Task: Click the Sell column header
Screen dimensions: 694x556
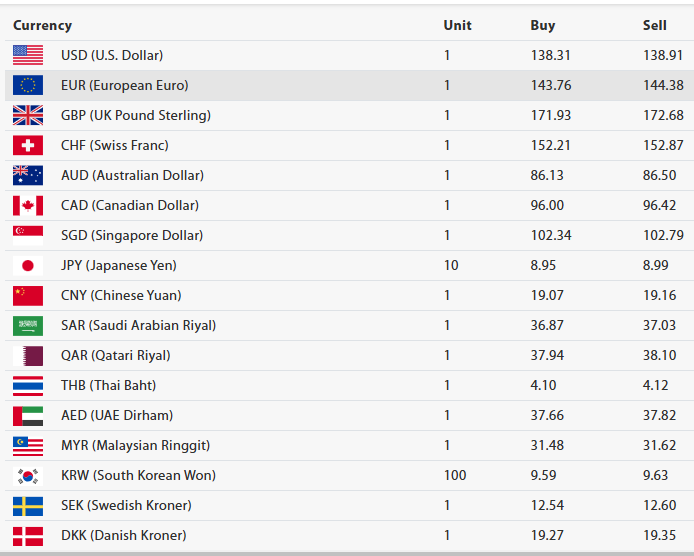Action: click(655, 25)
